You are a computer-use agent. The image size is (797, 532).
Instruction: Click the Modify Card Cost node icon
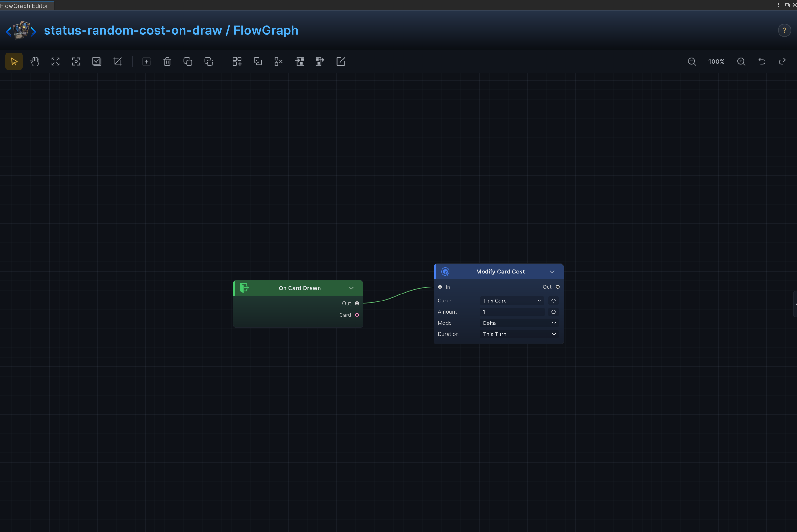tap(445, 272)
